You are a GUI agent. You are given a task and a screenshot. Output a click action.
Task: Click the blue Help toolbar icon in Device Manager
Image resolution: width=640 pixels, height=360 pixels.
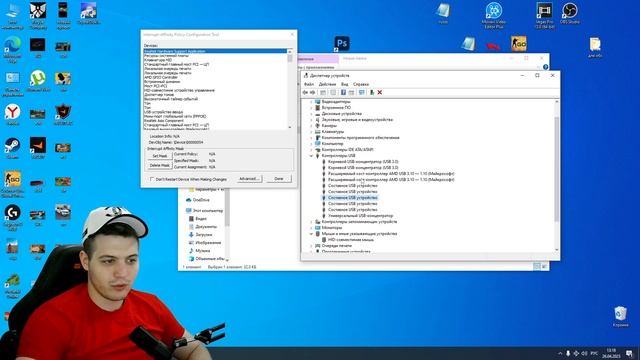point(343,93)
